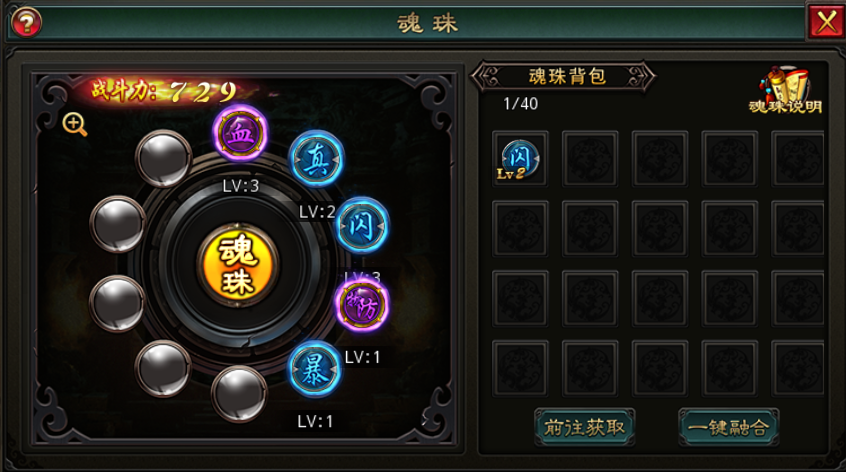Click the 魂珠背包 header label

pyautogui.click(x=567, y=77)
